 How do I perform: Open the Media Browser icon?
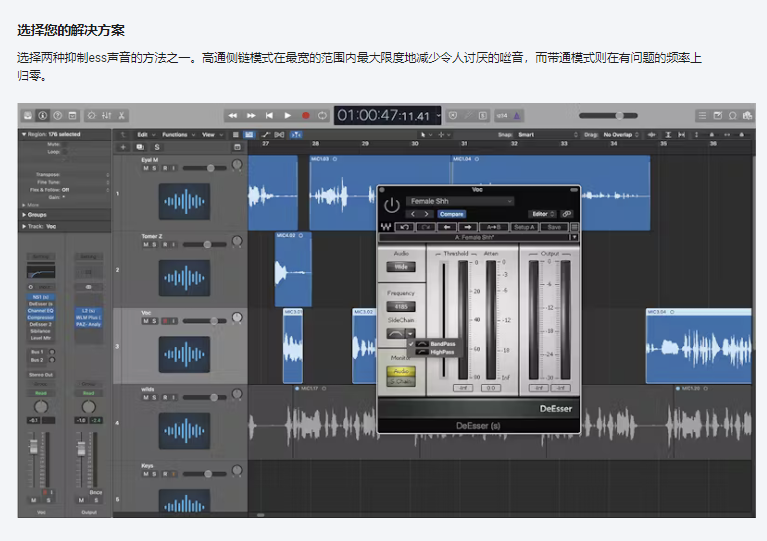tap(747, 115)
